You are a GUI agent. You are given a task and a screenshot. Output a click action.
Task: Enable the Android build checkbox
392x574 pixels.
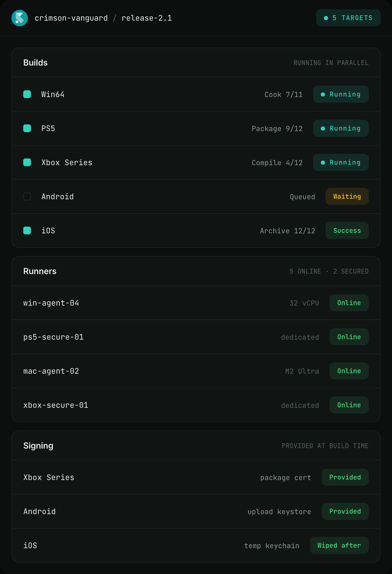coord(27,196)
